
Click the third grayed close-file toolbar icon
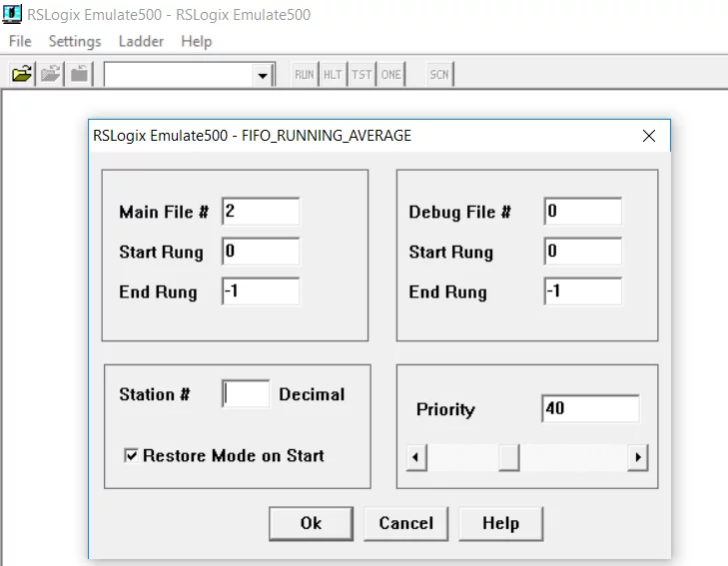pos(80,74)
